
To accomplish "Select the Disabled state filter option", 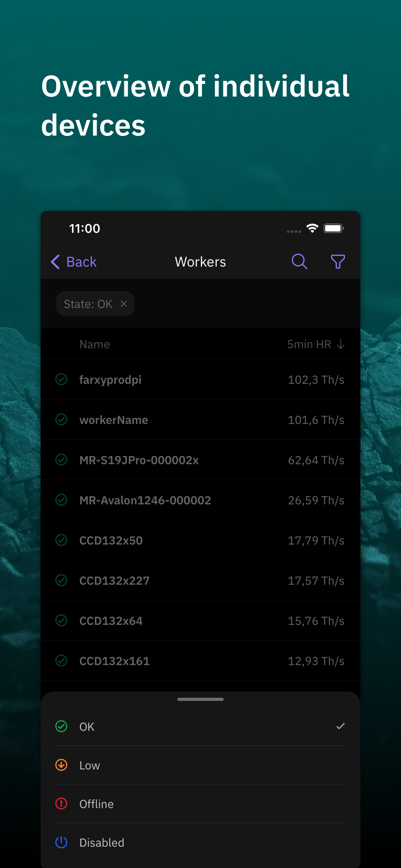I will click(x=200, y=842).
